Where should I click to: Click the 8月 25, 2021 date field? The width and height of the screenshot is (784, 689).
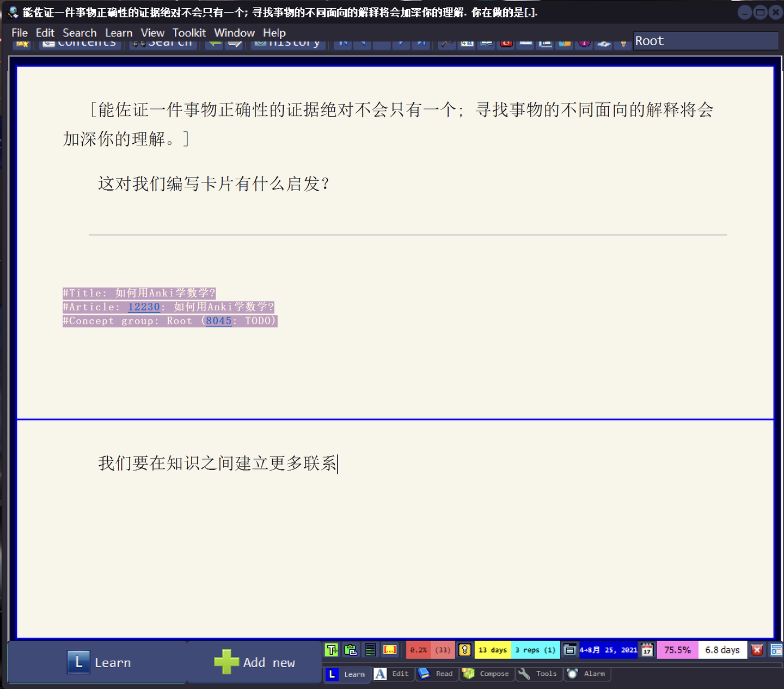click(x=608, y=650)
